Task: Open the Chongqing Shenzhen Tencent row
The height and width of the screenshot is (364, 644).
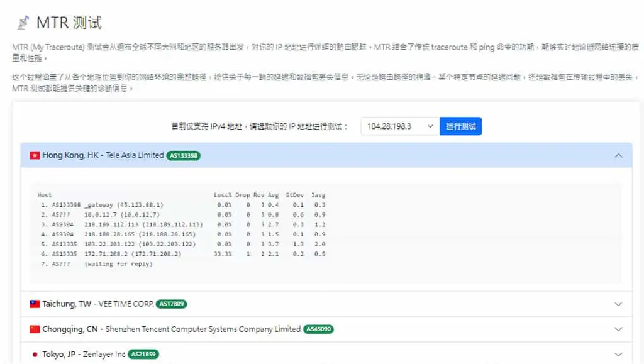Action: coord(326,329)
